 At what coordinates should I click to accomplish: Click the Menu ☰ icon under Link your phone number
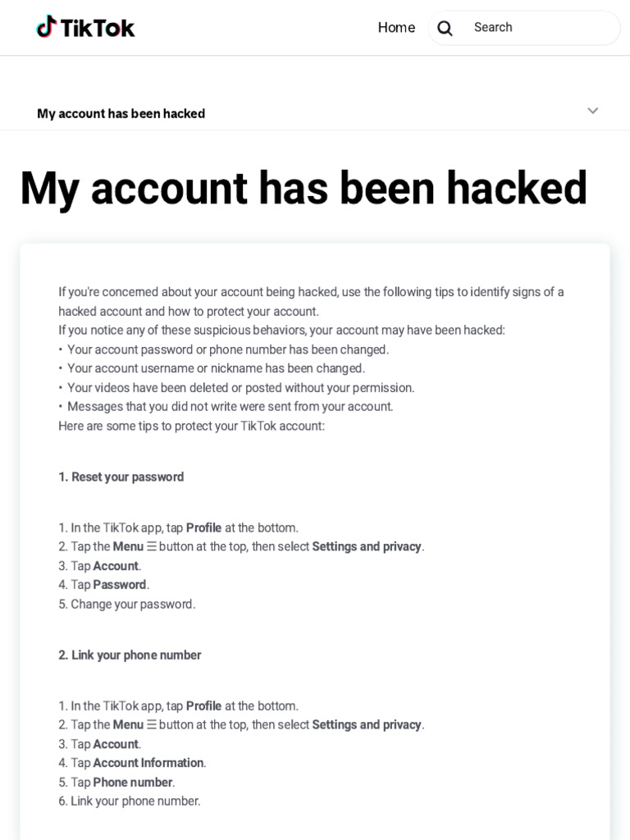(x=152, y=724)
